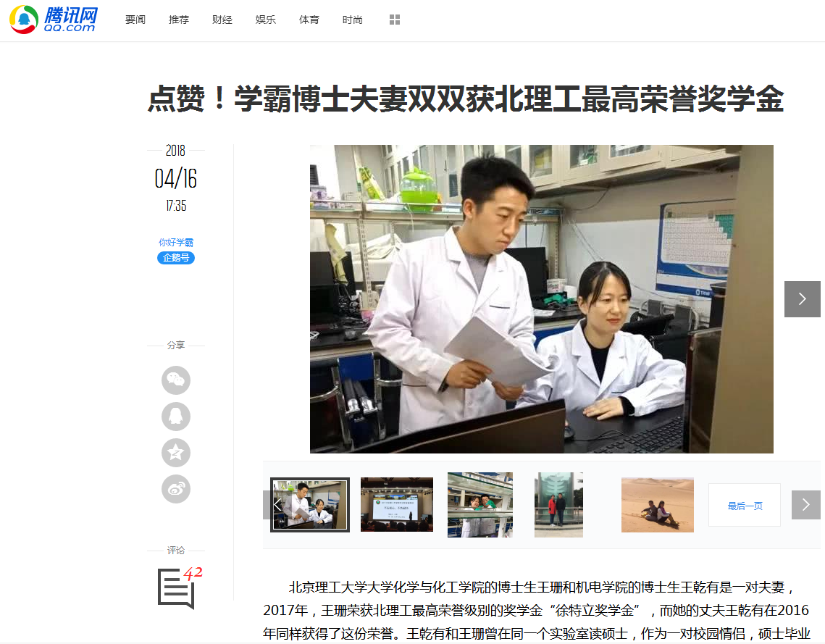Share article via WeChat icon

coord(176,380)
